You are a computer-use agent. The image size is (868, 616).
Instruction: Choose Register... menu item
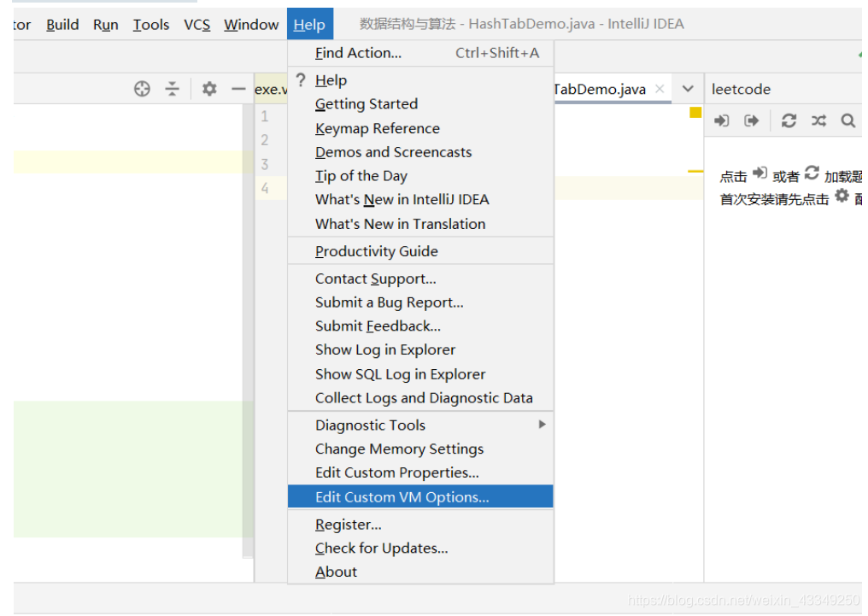click(420, 524)
